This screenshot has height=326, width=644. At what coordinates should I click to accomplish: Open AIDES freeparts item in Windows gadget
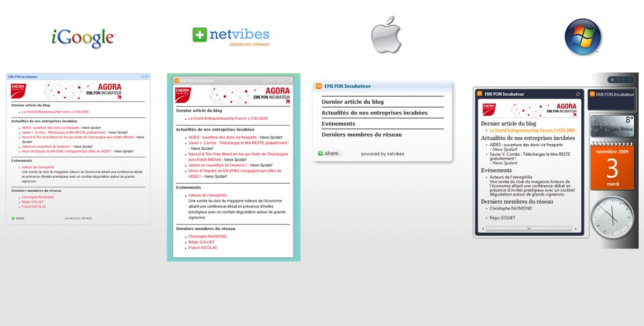[x=526, y=144]
